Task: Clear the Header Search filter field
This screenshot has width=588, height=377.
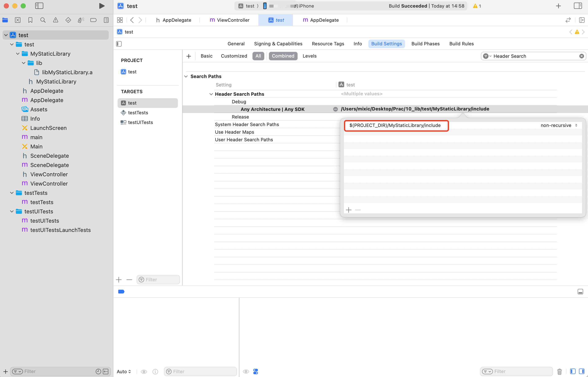Action: pos(581,56)
